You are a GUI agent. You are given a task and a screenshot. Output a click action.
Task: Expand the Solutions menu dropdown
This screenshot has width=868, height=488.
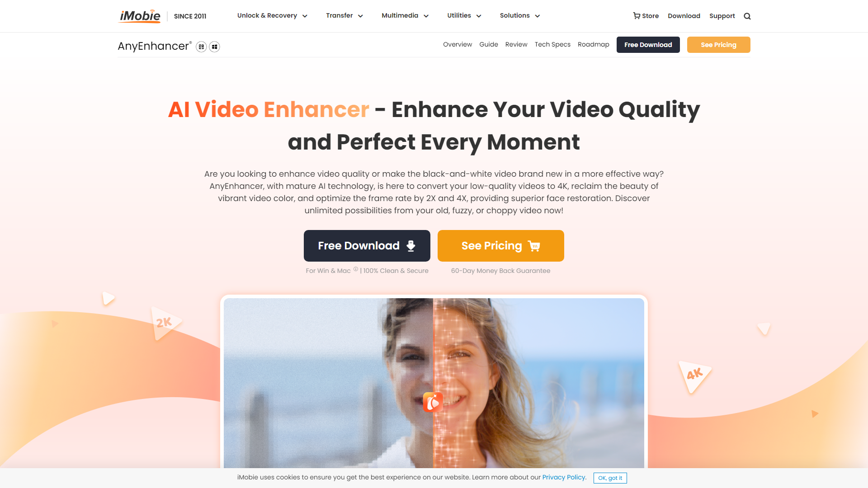pos(518,16)
